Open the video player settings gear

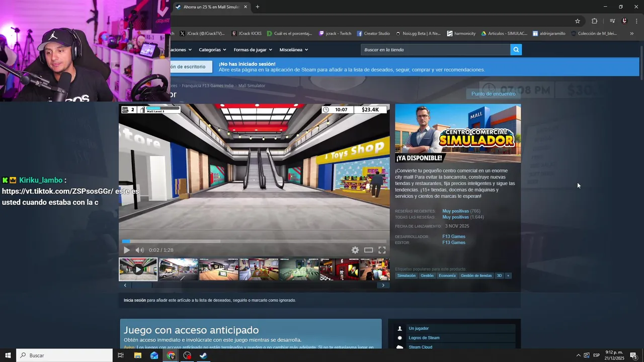[355, 250]
